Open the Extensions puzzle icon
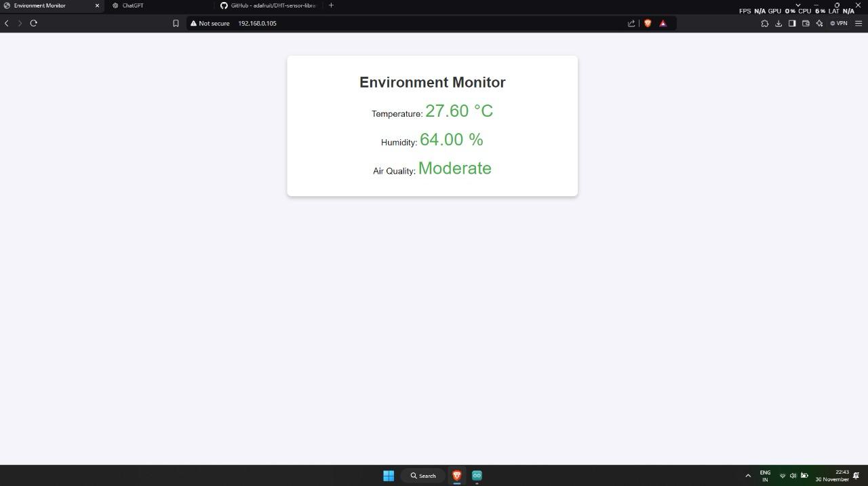 click(x=765, y=23)
